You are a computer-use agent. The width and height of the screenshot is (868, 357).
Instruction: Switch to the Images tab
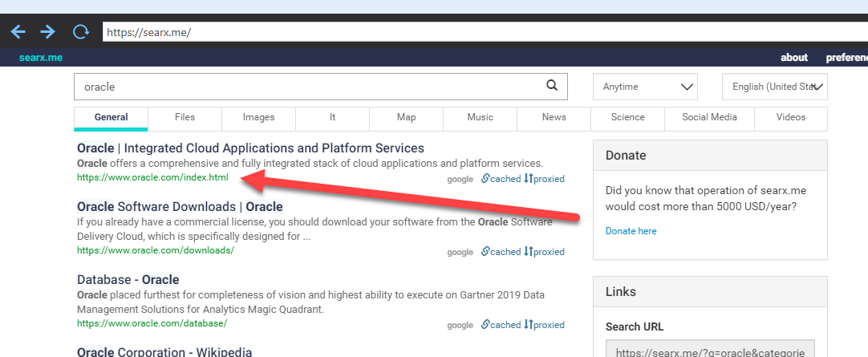pos(258,117)
